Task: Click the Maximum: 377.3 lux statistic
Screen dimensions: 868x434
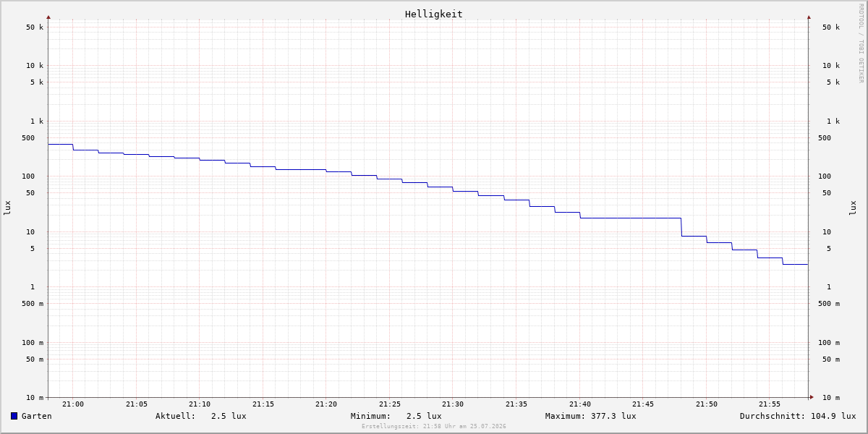Action: pos(591,416)
